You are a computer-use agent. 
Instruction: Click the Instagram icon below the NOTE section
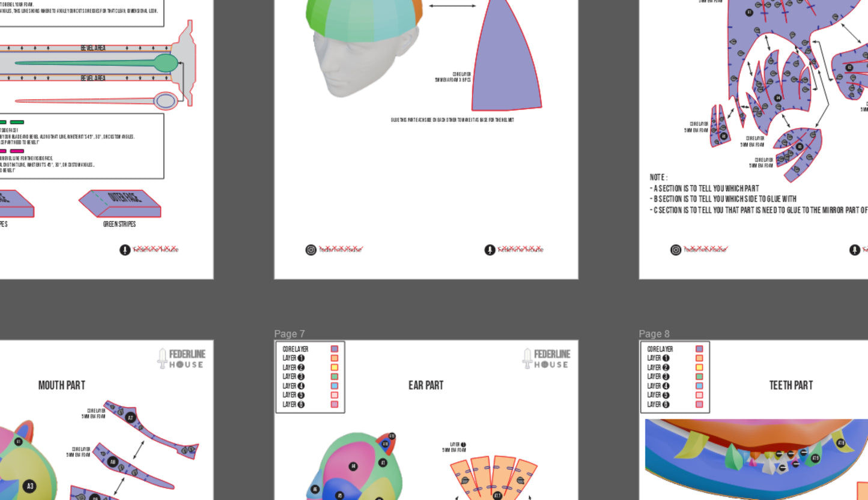676,250
